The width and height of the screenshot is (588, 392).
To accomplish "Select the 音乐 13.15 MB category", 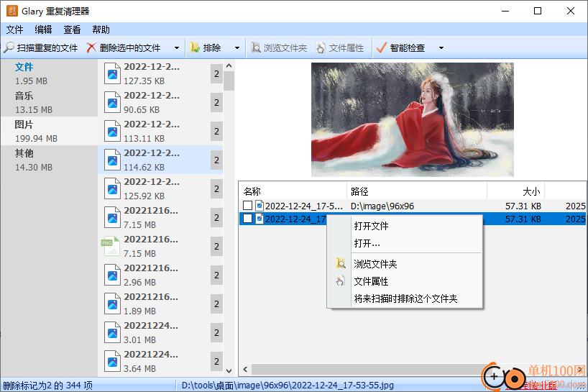I will [x=49, y=102].
